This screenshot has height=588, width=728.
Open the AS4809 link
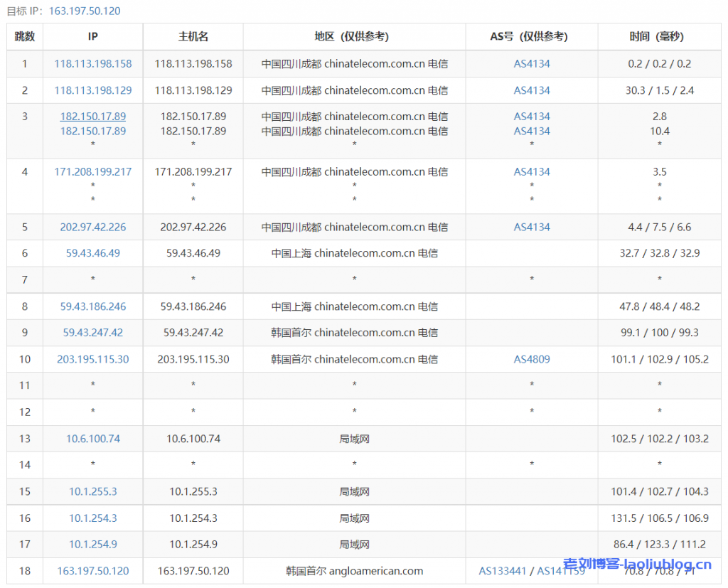(x=532, y=359)
